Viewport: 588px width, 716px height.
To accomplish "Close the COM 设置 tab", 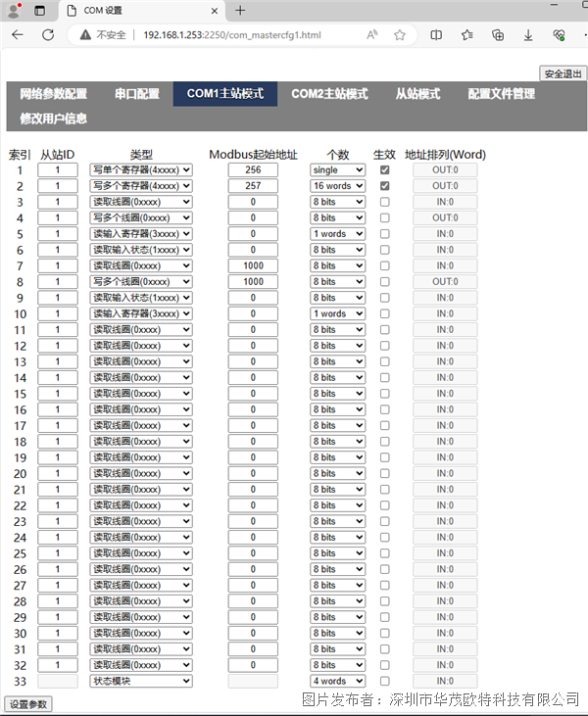I will 215,11.
